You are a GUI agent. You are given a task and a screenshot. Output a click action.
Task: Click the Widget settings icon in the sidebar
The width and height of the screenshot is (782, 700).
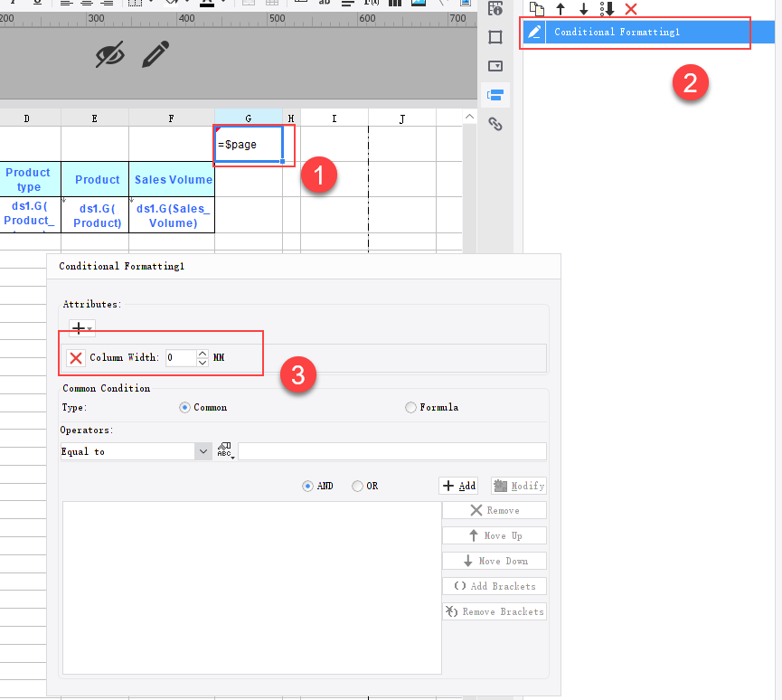(x=495, y=65)
